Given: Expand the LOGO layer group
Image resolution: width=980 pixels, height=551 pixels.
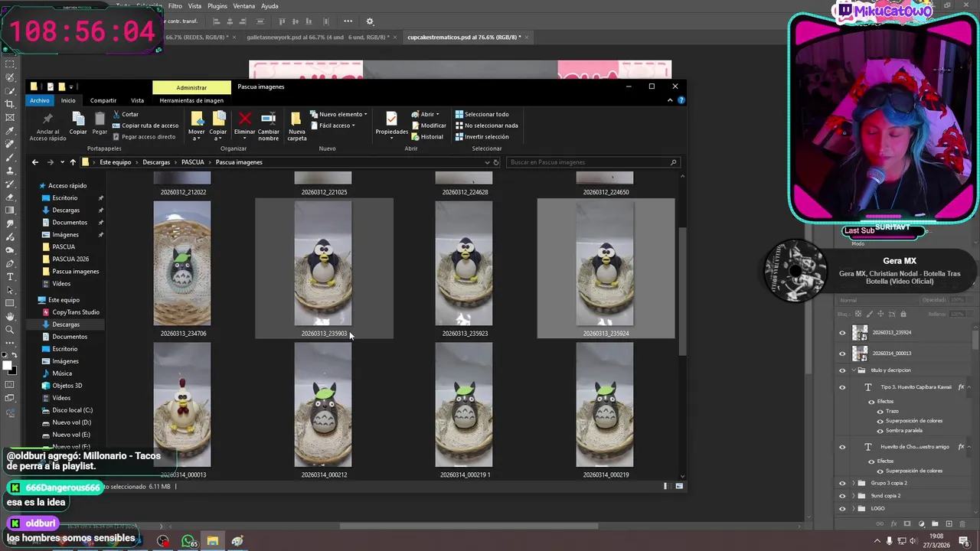Looking at the screenshot, I should pos(854,508).
